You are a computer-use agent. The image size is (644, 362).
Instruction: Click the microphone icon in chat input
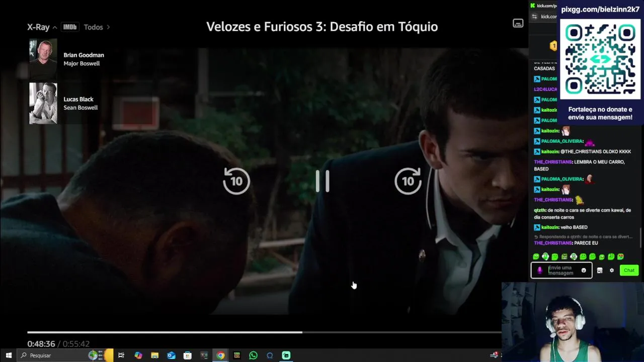point(540,270)
